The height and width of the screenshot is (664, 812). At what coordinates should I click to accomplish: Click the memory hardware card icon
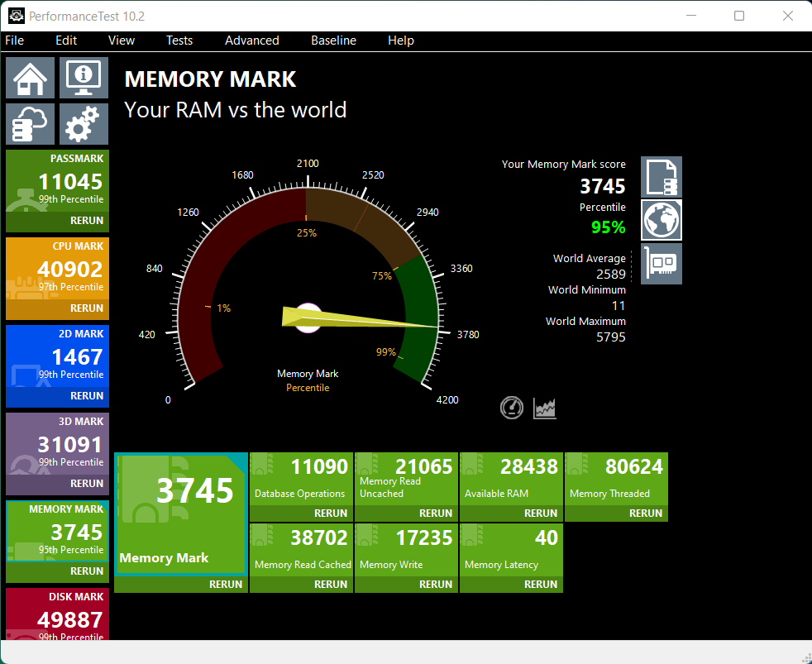(x=662, y=264)
